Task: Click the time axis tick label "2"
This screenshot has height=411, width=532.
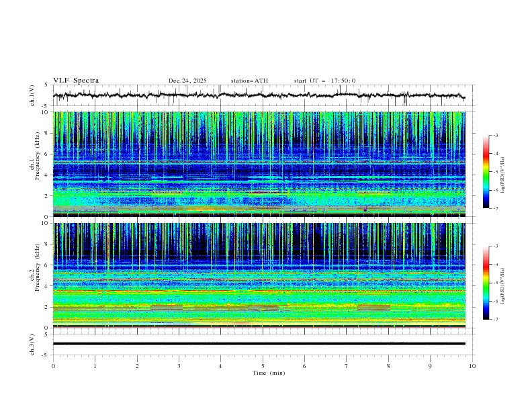Action: coord(137,366)
